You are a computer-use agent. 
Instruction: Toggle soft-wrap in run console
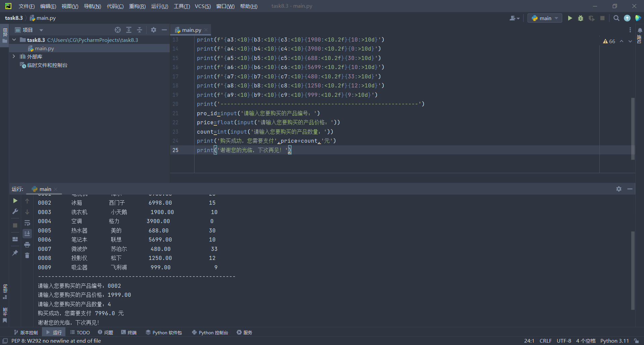[x=27, y=223]
